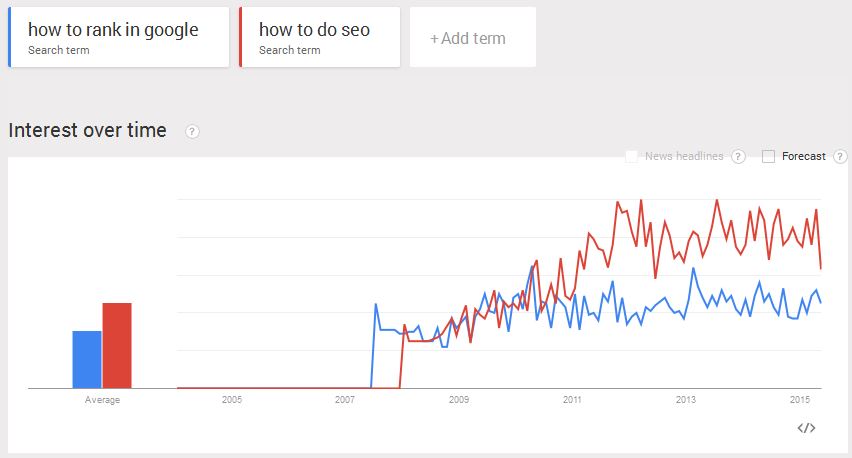
Task: Click the 2013 label on the timeline
Action: click(686, 400)
